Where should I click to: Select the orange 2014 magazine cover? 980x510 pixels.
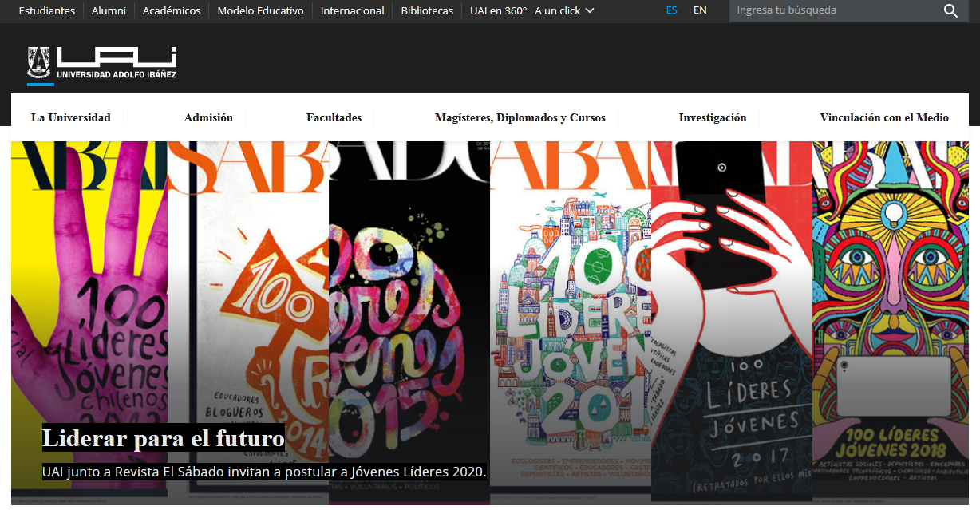[x=248, y=322]
